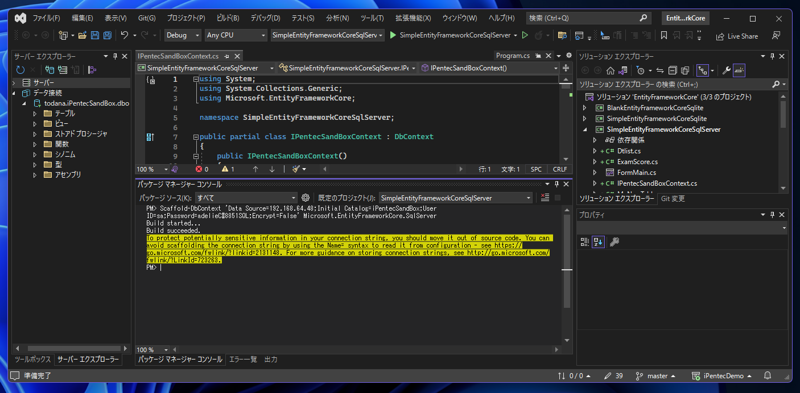Viewport: 800px width, 393px height.
Task: Start debugging with the green play icon
Action: click(x=393, y=36)
